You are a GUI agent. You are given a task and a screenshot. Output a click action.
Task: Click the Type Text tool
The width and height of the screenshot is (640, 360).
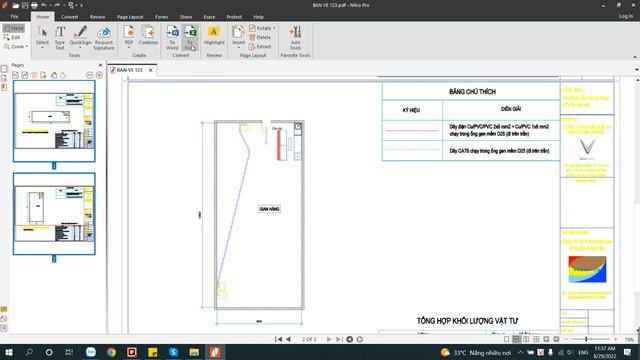[60, 37]
